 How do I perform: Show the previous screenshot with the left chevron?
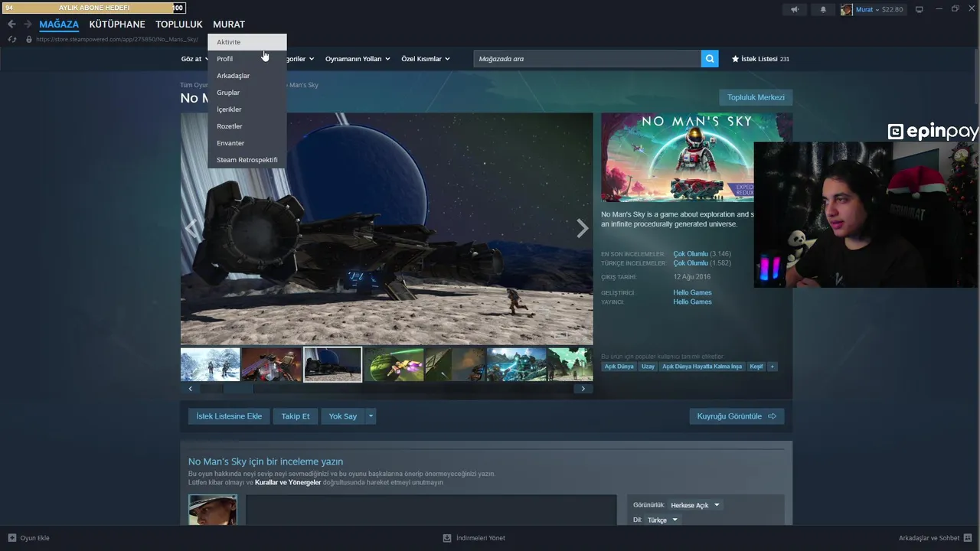pyautogui.click(x=191, y=228)
